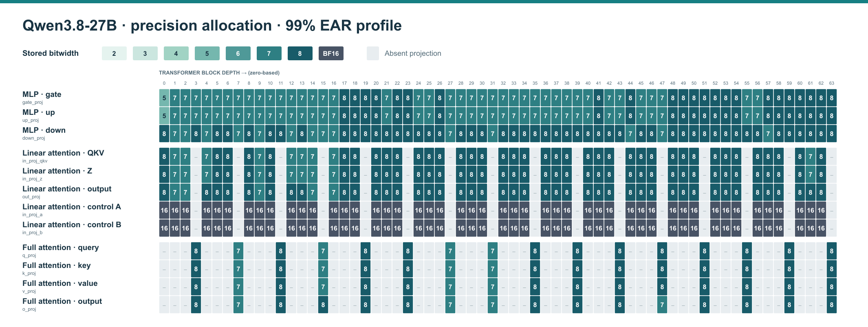Screen dimensions: 868x327
Task: Click the BF16 legend swatch
Action: point(331,53)
